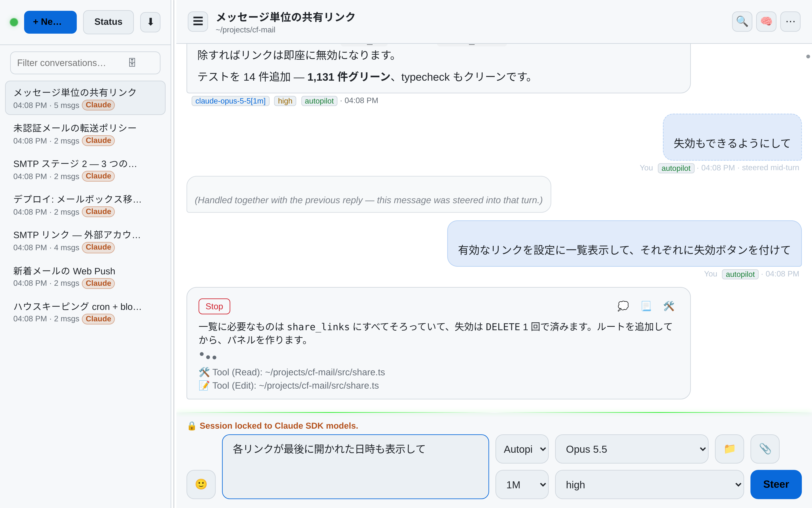812x508 pixels.
Task: Open conversation 新着メールの Web Push
Action: tap(85, 276)
